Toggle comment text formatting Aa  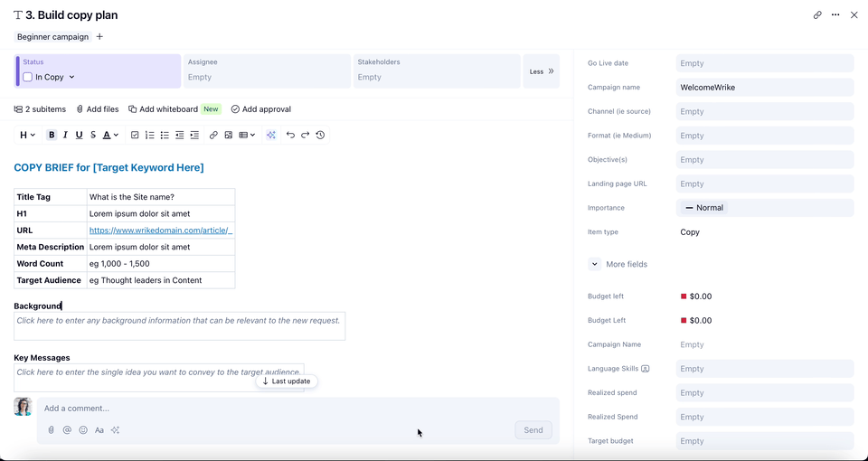click(99, 430)
